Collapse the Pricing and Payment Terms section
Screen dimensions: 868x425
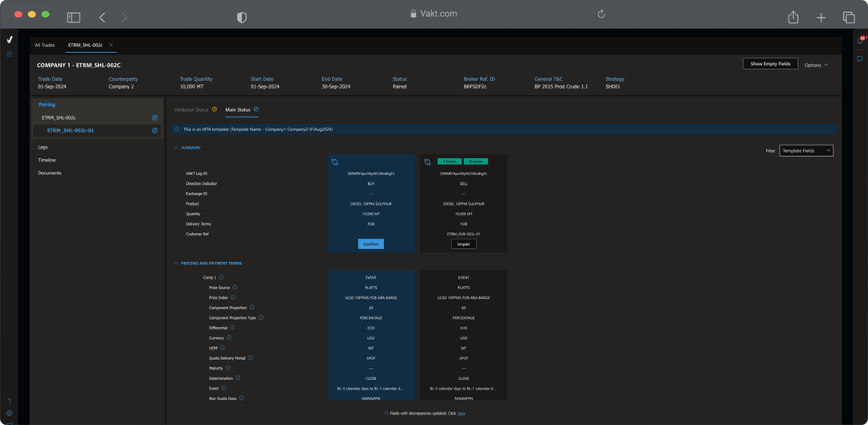[176, 264]
